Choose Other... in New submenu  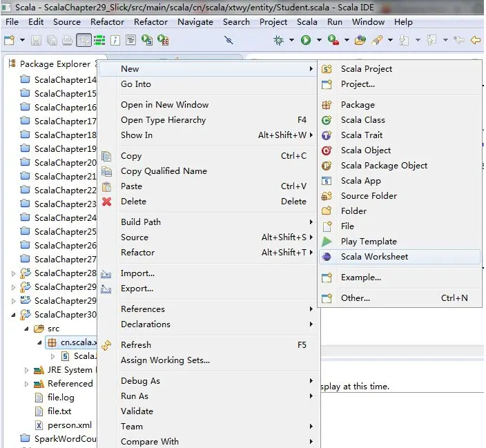pyautogui.click(x=400, y=298)
